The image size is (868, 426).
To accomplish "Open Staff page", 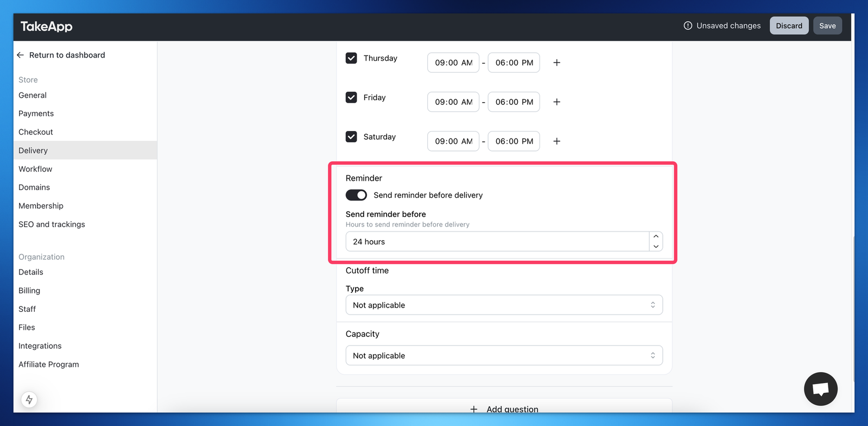I will 27,309.
